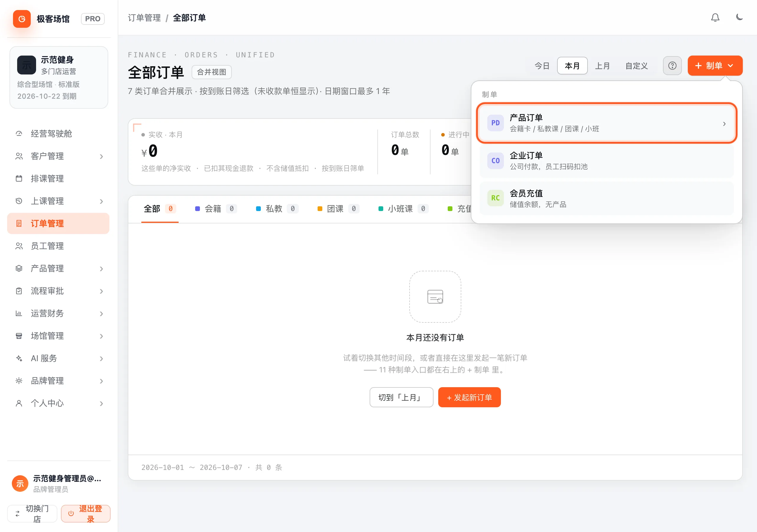This screenshot has height=532, width=757.
Task: Click the help question mark icon
Action: pyautogui.click(x=672, y=66)
